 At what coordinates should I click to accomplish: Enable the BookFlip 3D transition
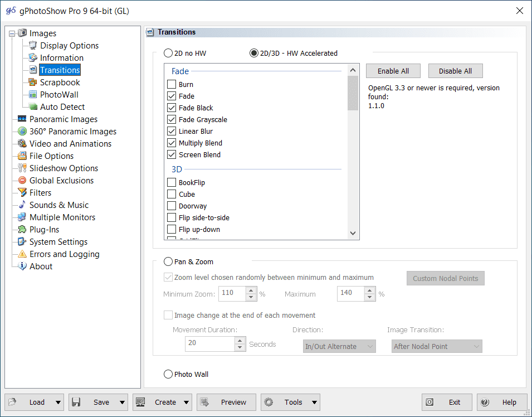[172, 182]
